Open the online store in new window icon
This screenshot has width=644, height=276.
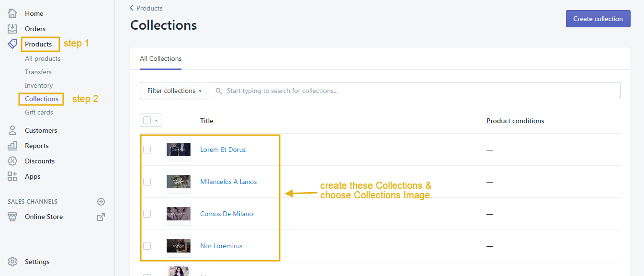point(101,217)
